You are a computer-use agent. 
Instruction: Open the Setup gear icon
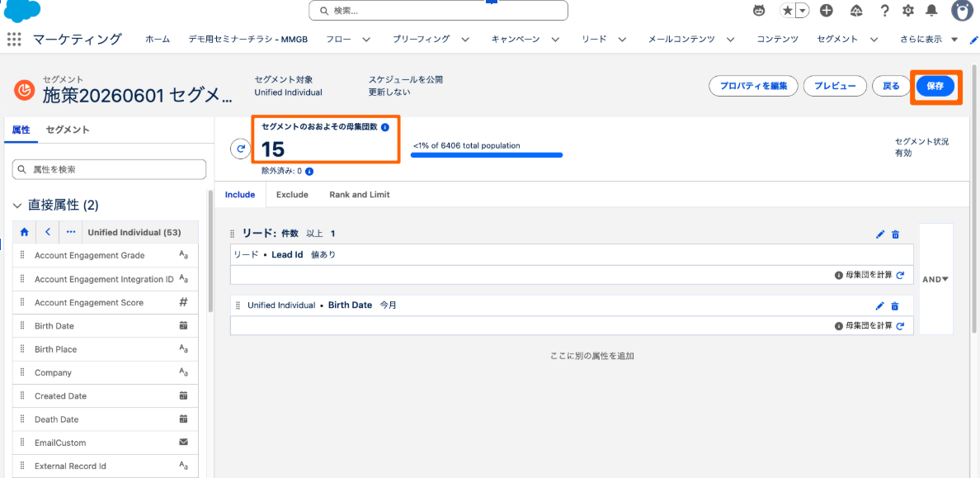click(x=908, y=11)
